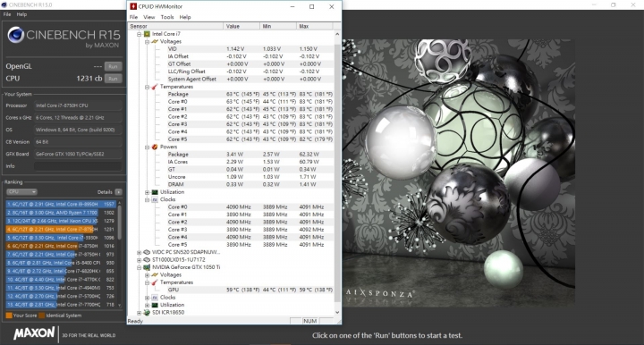Open Cinebench File menu
644x345 pixels.
click(7, 14)
